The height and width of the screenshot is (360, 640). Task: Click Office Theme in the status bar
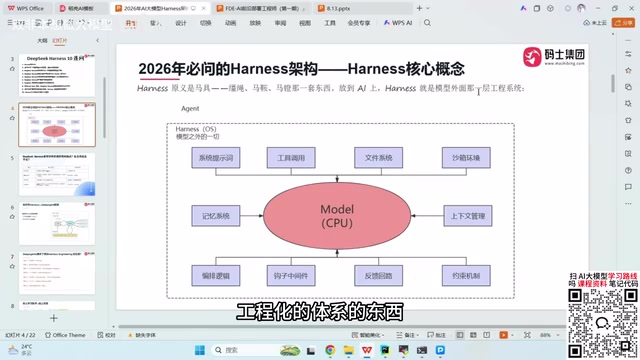(x=65, y=335)
